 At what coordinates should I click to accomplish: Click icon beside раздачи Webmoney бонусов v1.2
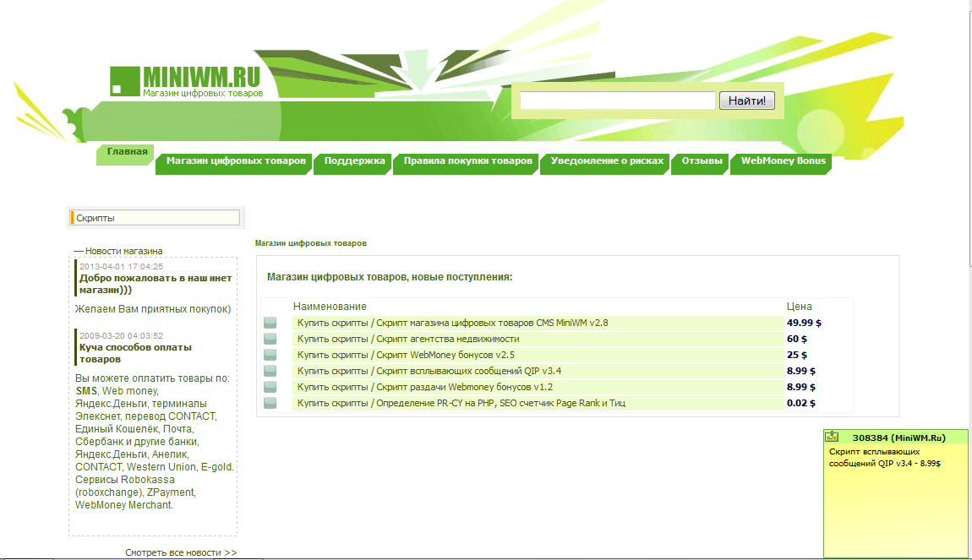270,387
